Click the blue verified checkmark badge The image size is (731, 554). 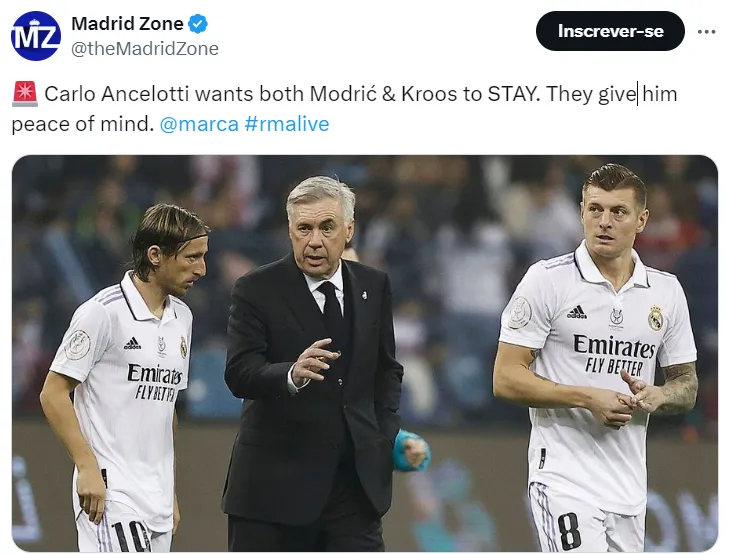coord(198,24)
